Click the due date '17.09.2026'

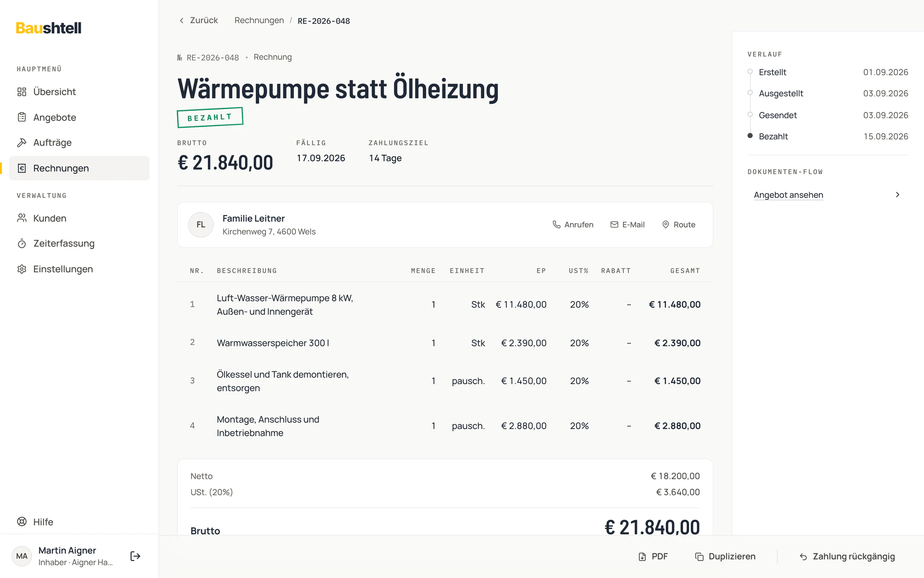[x=321, y=158]
